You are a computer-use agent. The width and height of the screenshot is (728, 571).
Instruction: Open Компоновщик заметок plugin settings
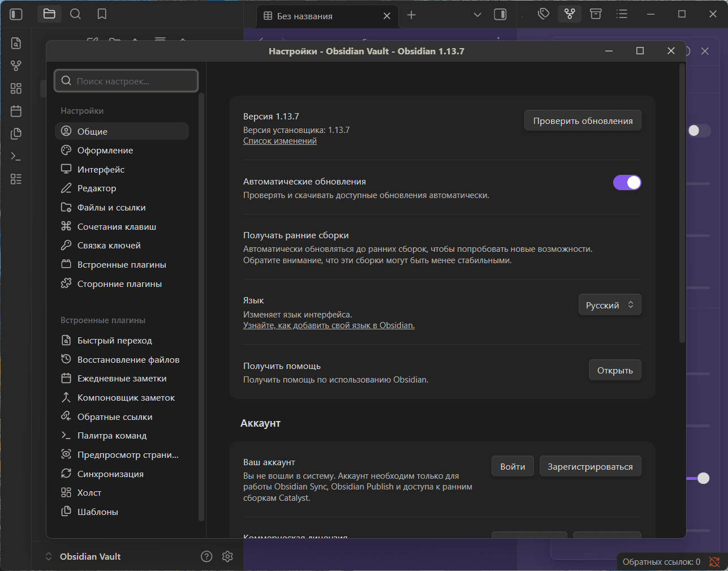coord(122,398)
